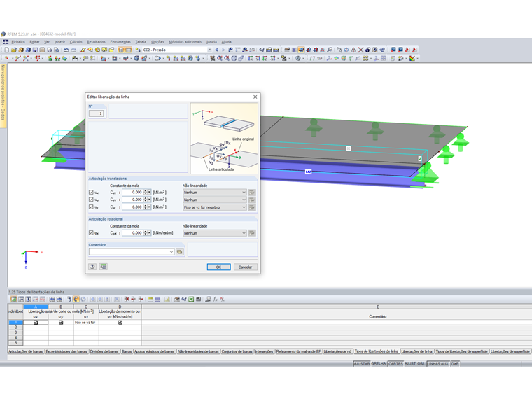Screen dimensions: 532x399
Task: Toggle uy checkbox in table row 1
Action: [61, 323]
